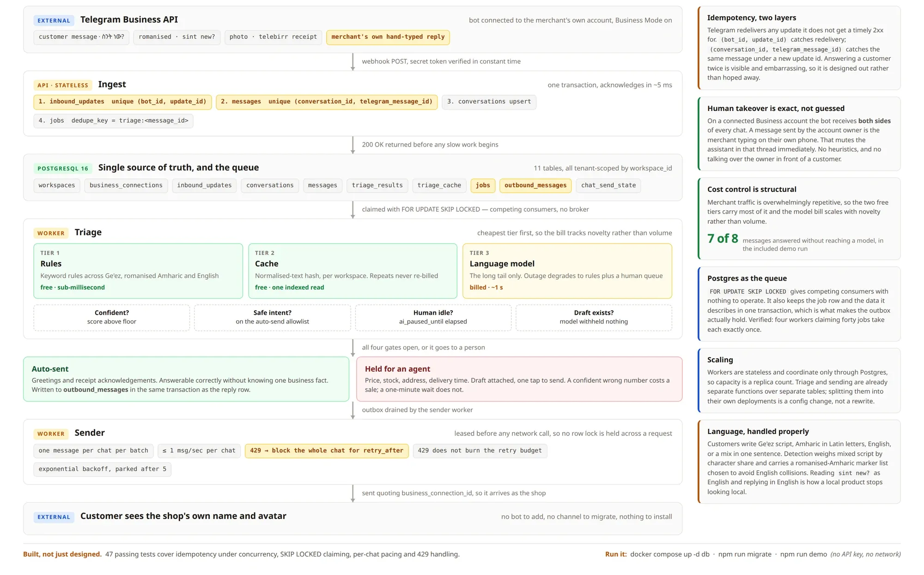Click the '4. jobs dedupe_key' chip

(113, 121)
